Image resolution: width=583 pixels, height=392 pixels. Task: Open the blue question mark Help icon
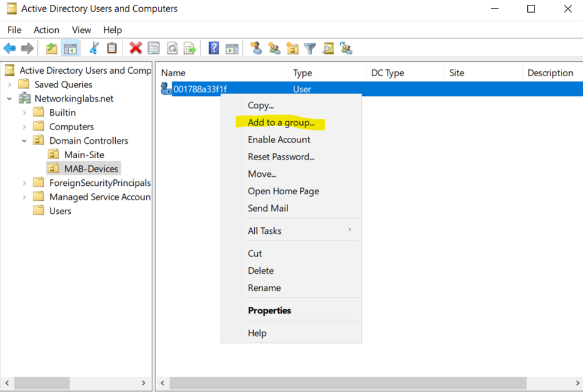214,49
